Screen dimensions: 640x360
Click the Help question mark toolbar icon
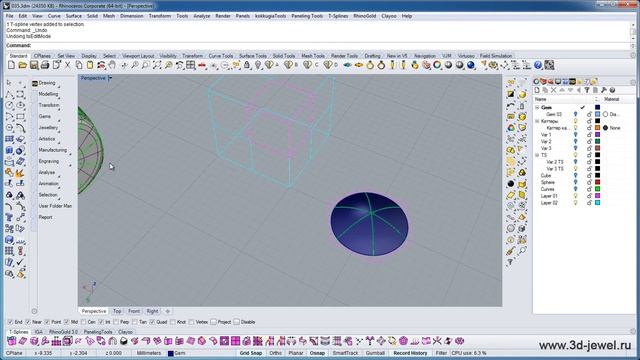[538, 65]
